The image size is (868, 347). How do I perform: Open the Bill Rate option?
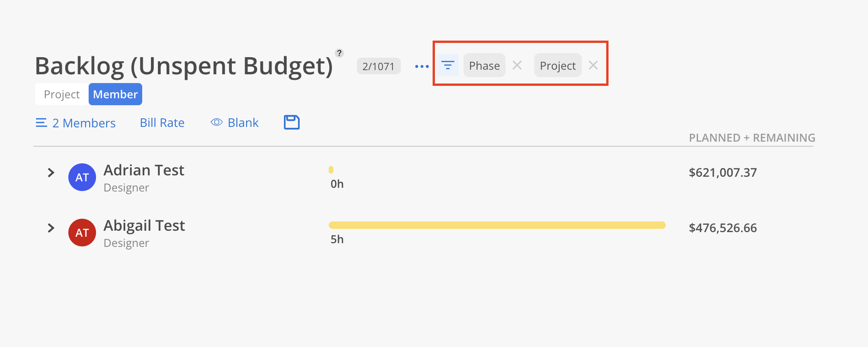162,123
